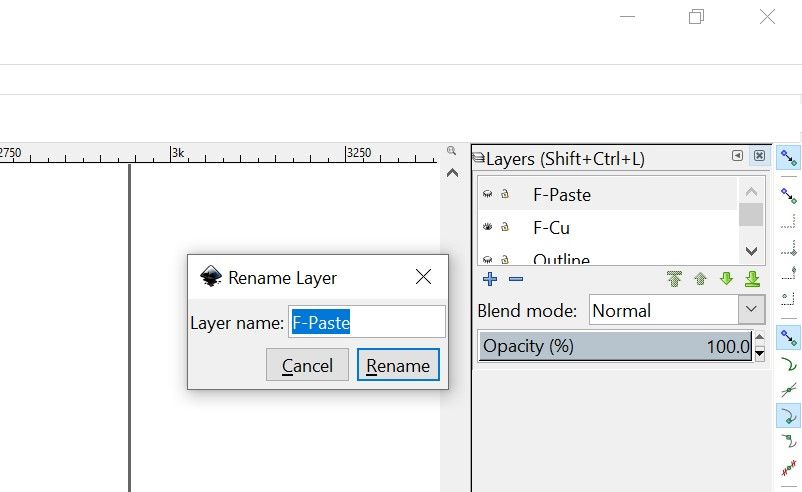Toggle snap to line segment midpoints
802x492 pixels.
[788, 467]
